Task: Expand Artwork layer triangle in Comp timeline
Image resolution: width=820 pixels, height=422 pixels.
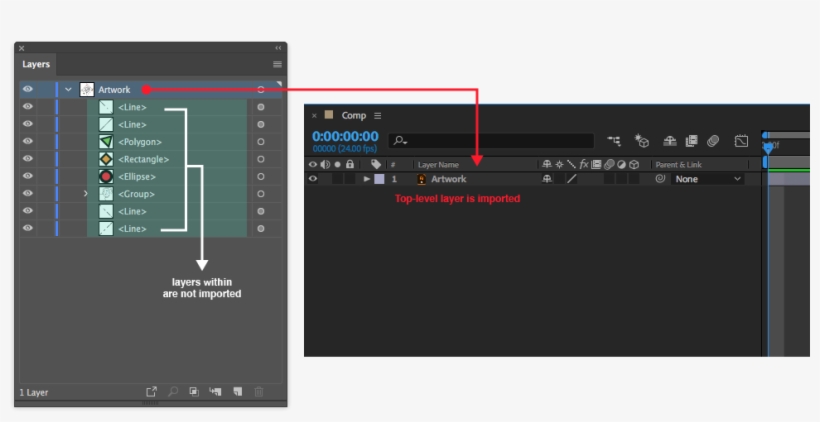Action: click(367, 179)
